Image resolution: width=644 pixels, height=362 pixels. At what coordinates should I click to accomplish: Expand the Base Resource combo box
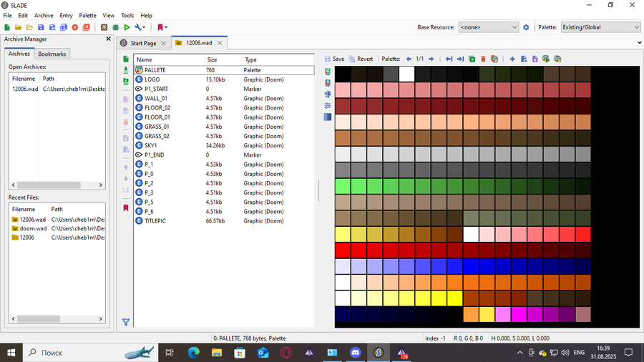click(488, 27)
